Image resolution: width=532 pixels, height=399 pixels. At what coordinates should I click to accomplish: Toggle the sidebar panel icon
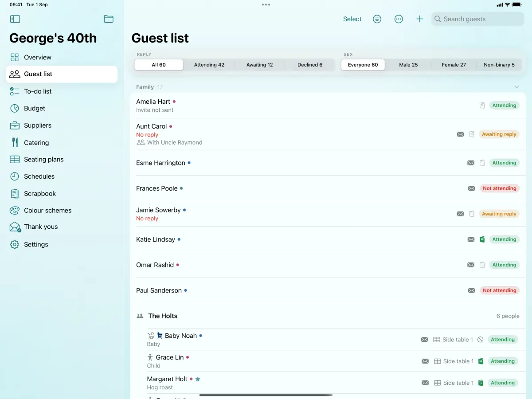(15, 19)
